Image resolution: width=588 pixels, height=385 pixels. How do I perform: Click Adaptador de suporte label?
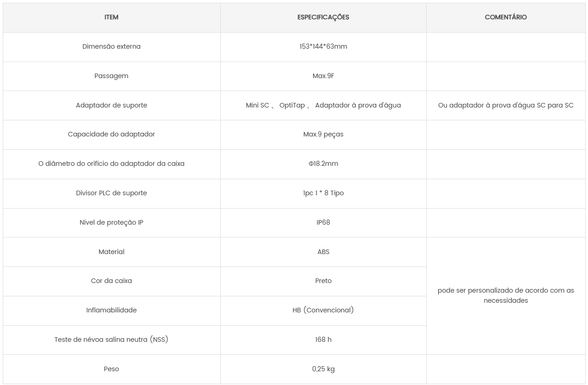coord(112,105)
